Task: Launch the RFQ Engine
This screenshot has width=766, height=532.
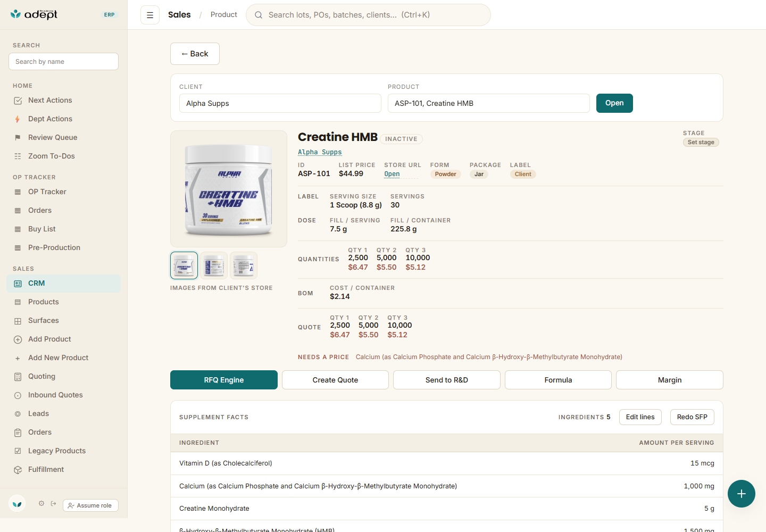Action: coord(224,380)
